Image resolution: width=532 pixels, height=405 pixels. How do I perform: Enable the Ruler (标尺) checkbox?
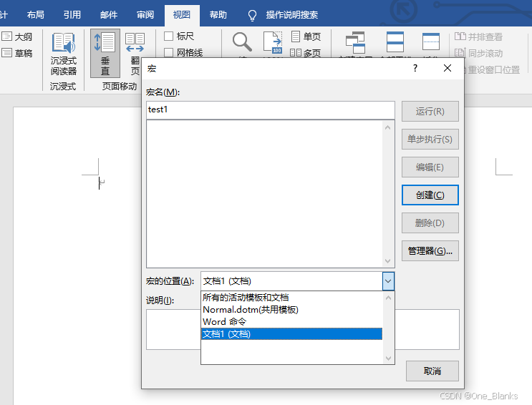tap(169, 36)
